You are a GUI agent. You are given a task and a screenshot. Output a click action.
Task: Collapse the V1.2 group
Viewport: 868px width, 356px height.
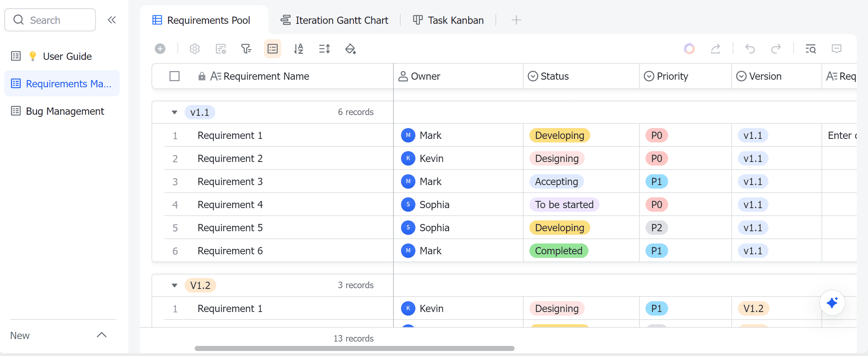pos(175,285)
